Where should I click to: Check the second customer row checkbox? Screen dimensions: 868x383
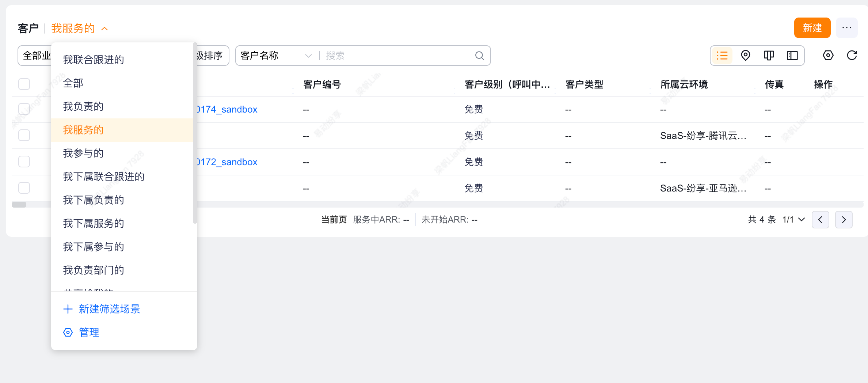pyautogui.click(x=24, y=135)
